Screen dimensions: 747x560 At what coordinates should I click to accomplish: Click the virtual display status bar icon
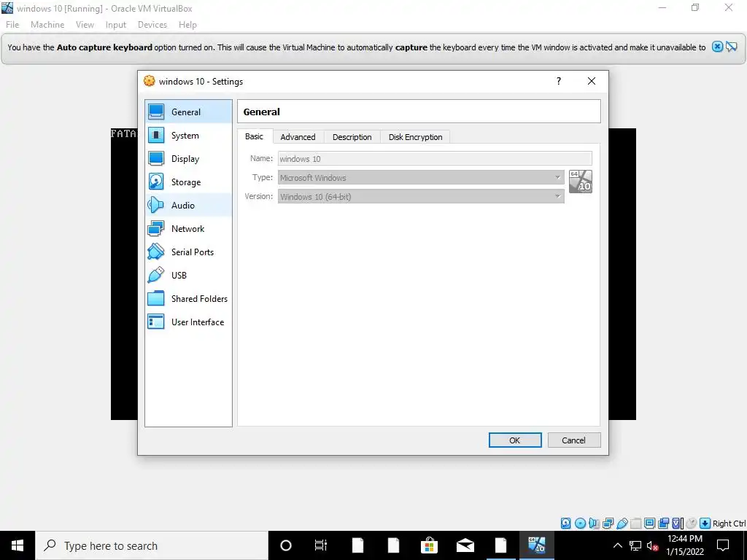pos(649,524)
